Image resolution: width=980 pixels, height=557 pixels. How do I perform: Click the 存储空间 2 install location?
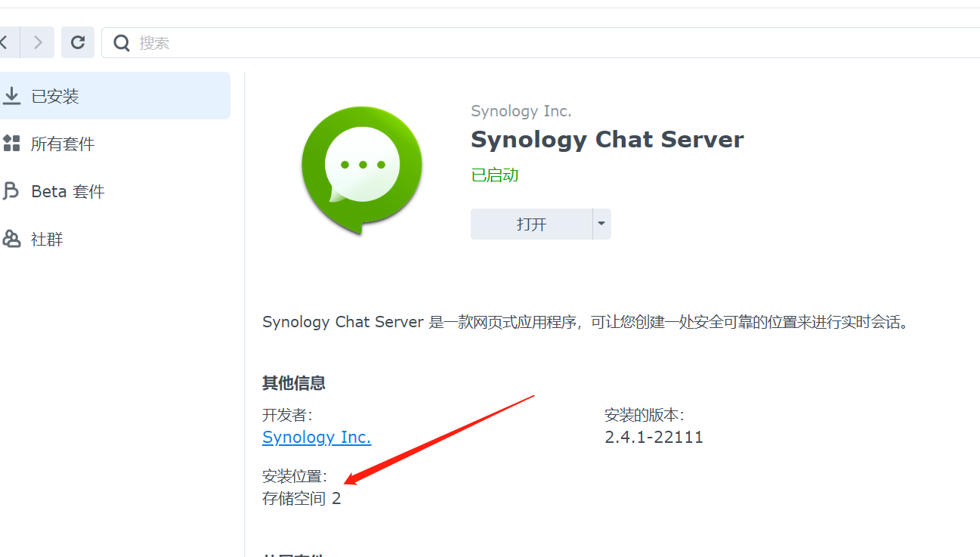pos(301,499)
